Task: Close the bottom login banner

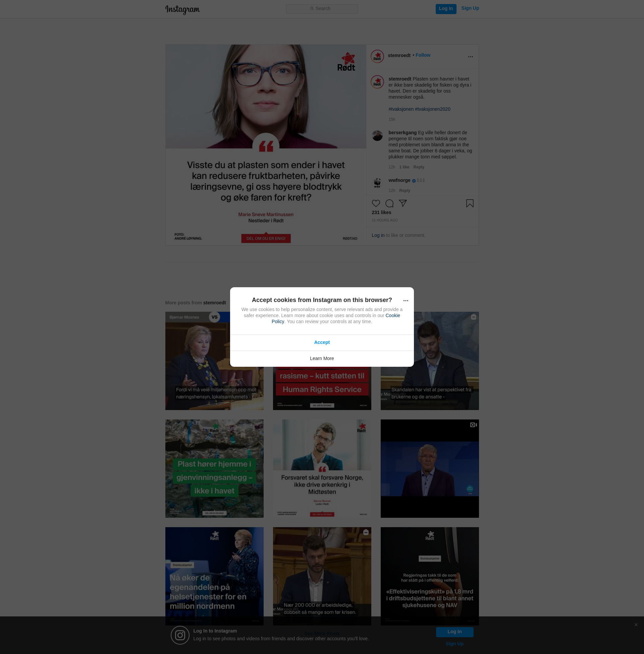Action: 636,624
